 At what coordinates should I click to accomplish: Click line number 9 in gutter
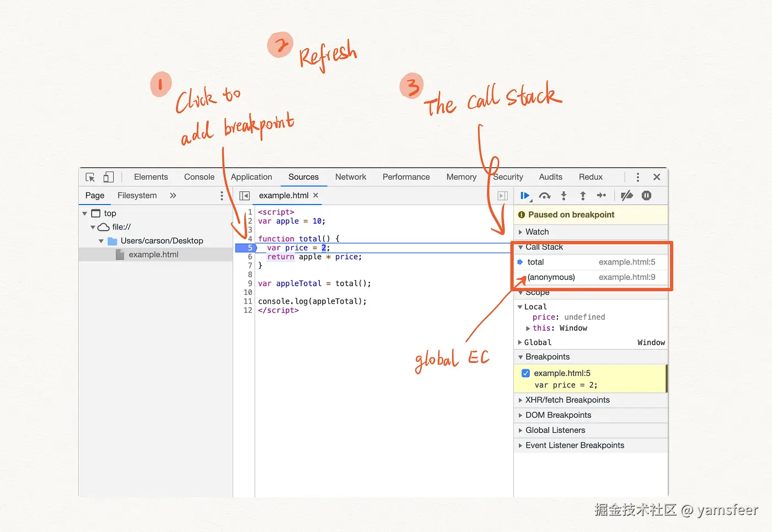(250, 283)
